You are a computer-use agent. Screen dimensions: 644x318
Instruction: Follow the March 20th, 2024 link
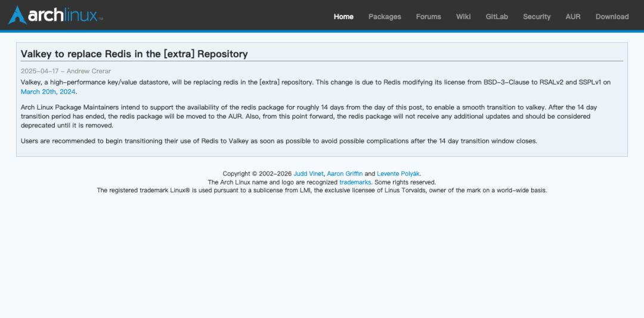[48, 92]
